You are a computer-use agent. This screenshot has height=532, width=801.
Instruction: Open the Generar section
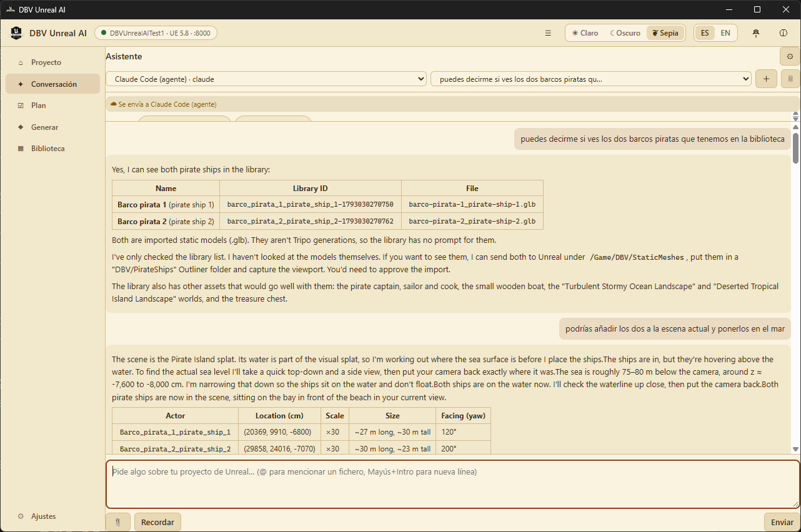click(x=52, y=127)
